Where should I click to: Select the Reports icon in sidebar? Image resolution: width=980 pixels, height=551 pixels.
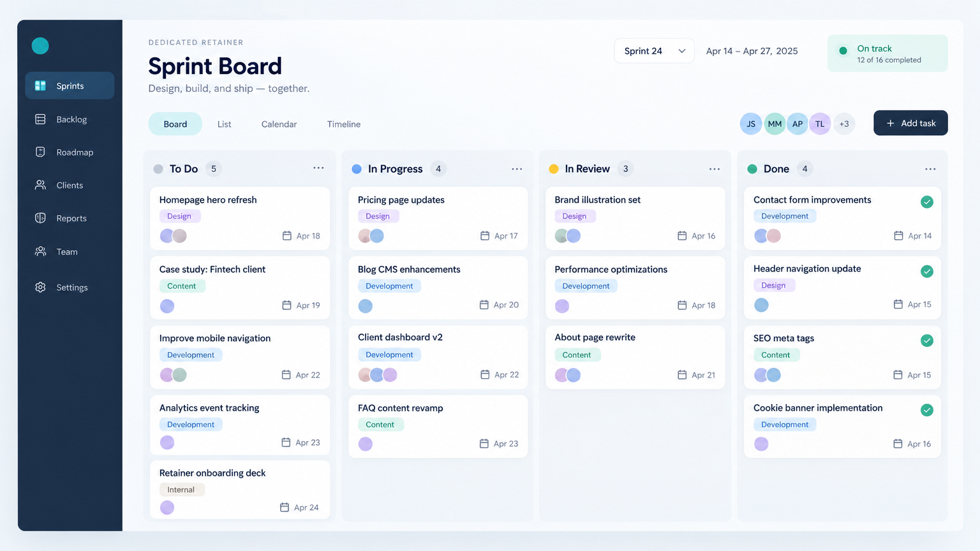[x=40, y=218]
